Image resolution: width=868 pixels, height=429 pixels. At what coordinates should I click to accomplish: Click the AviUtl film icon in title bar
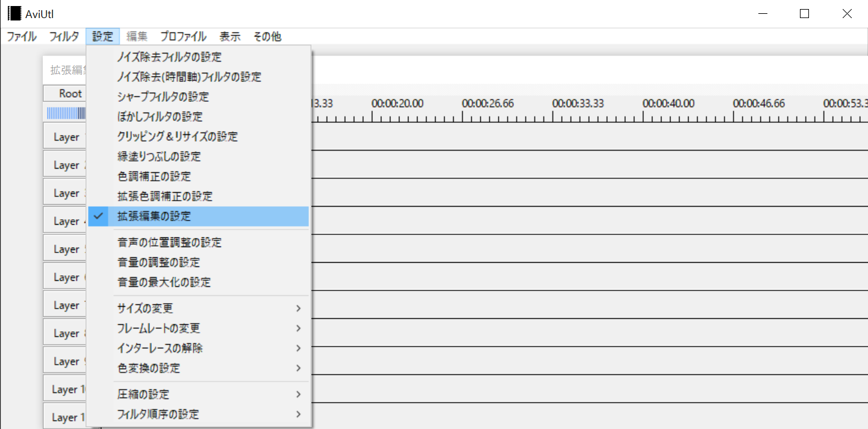pyautogui.click(x=14, y=14)
